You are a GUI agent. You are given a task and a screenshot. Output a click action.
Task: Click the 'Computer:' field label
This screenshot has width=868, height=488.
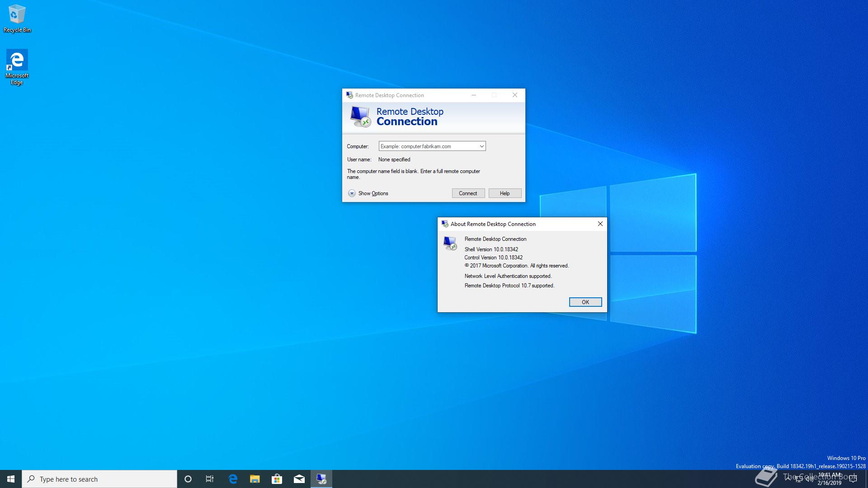point(358,146)
